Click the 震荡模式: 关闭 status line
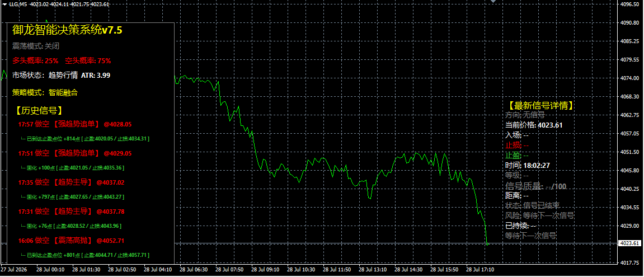Screen dimensions: 644x277 point(36,46)
